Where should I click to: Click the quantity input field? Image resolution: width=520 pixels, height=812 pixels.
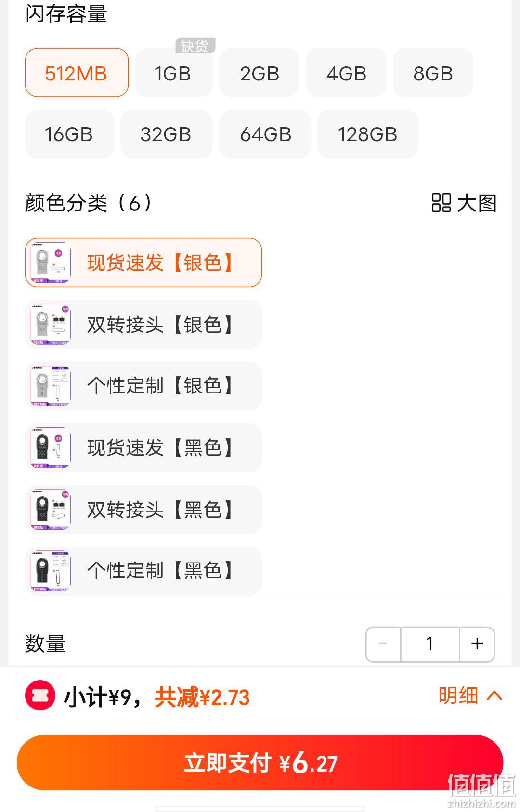point(430,644)
